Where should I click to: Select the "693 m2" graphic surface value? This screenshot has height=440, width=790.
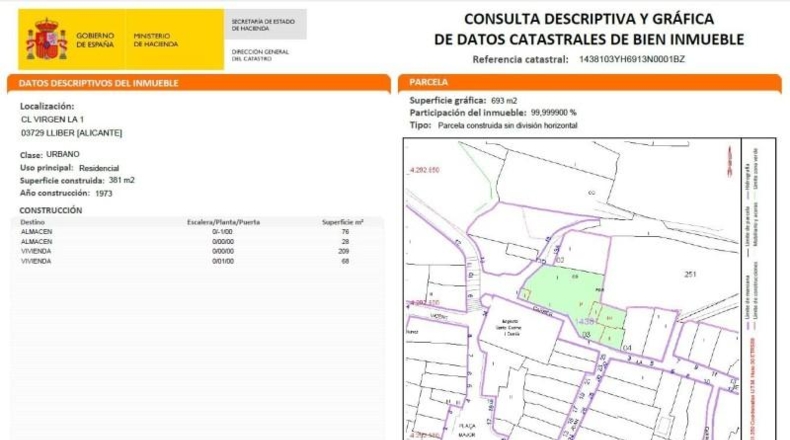(x=504, y=101)
